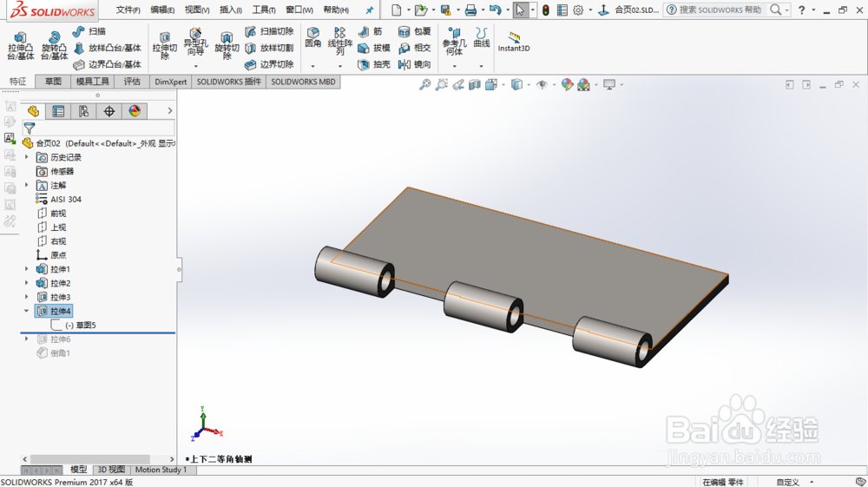The image size is (868, 487).
Task: Switch to the Motion Study 1 tab
Action: [x=161, y=470]
